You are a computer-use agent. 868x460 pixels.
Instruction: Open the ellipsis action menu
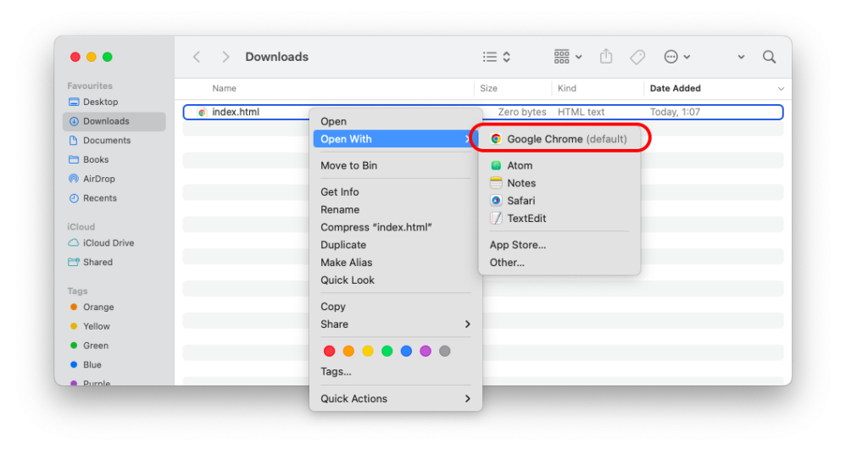coord(676,57)
